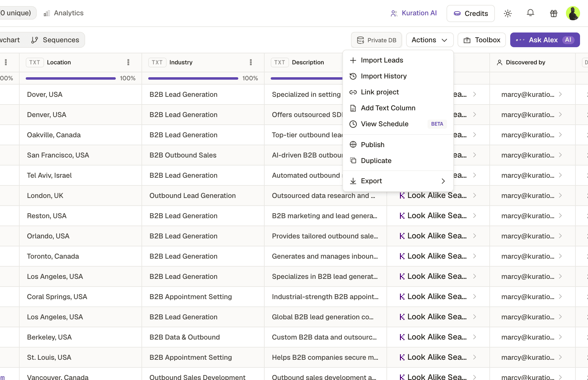Click Kuration icon in Toronto row

tap(402, 256)
